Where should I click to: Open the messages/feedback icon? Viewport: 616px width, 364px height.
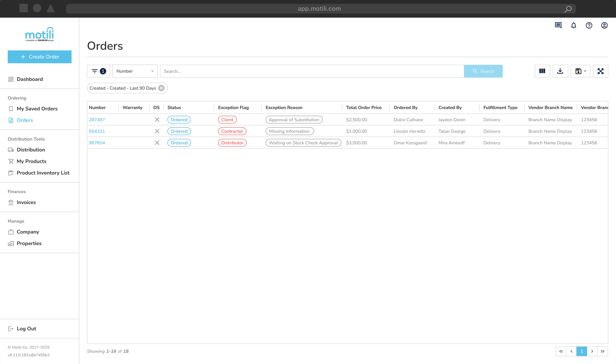tap(558, 25)
